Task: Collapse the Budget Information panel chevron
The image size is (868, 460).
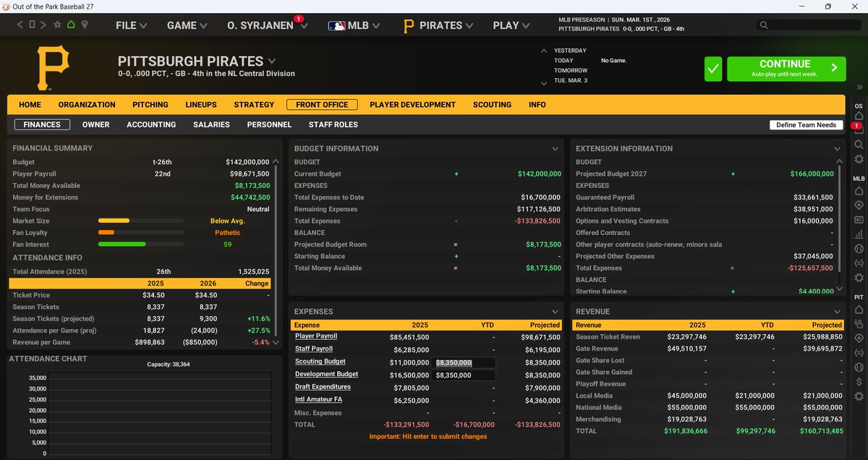Action: (x=556, y=148)
